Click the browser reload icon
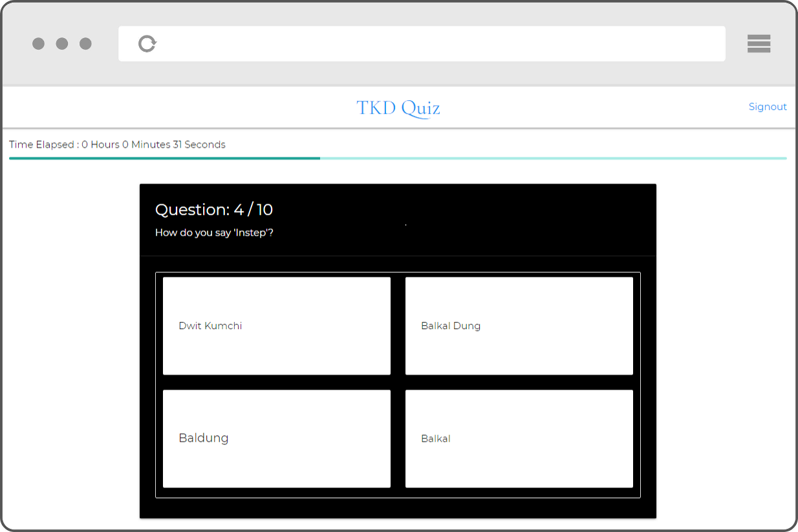 147,44
